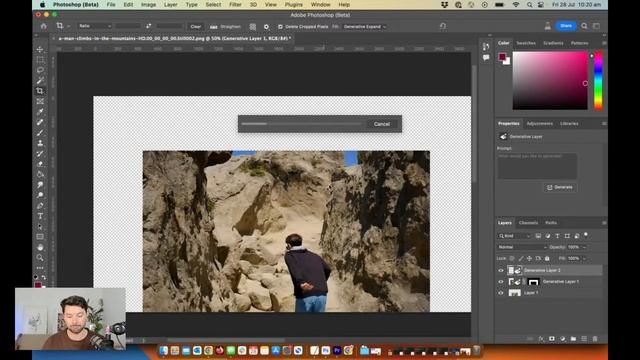Select the Zoom tool
The width and height of the screenshot is (640, 360).
pos(40,258)
